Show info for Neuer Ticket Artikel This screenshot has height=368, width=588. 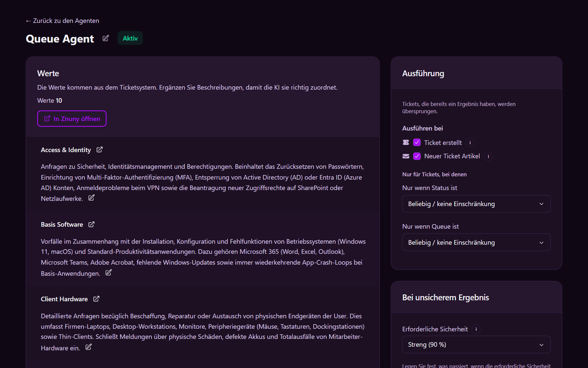pyautogui.click(x=488, y=156)
